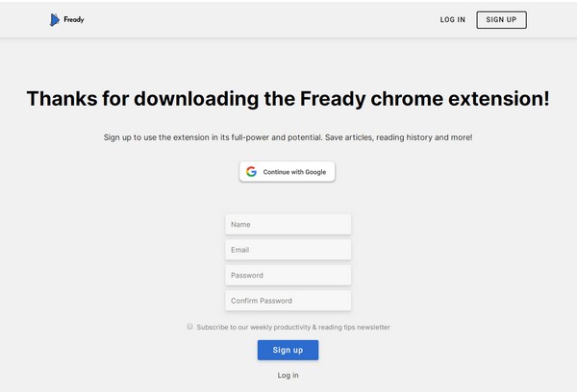The height and width of the screenshot is (392, 577).
Task: Click the Fready logo icon
Action: coord(55,19)
